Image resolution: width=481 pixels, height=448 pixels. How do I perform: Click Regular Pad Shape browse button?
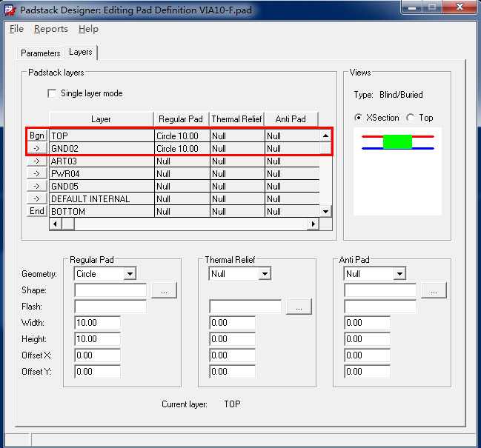point(164,290)
